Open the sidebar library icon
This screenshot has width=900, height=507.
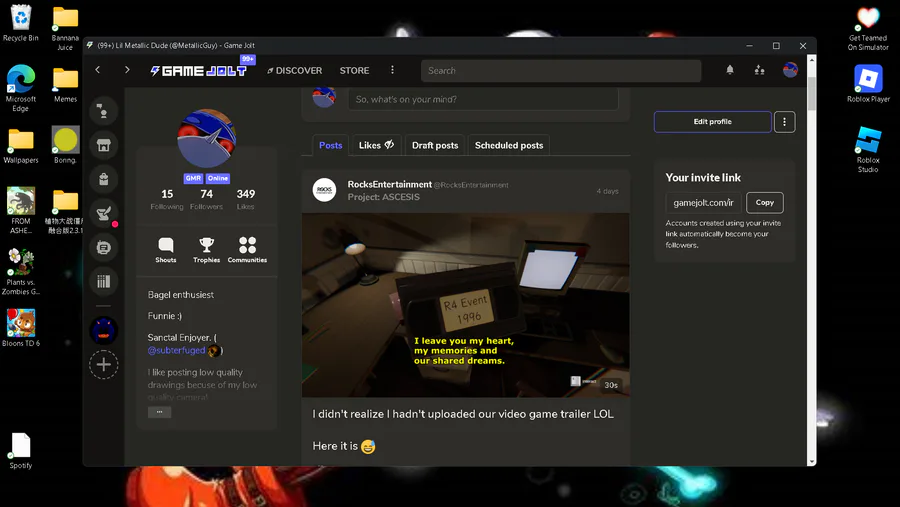[103, 281]
